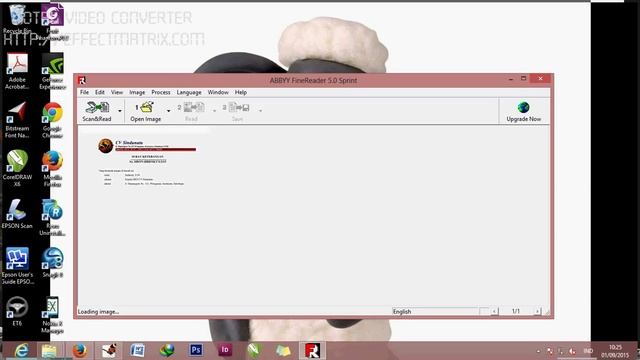
Task: Open InDesign from the taskbar
Action: [225, 350]
